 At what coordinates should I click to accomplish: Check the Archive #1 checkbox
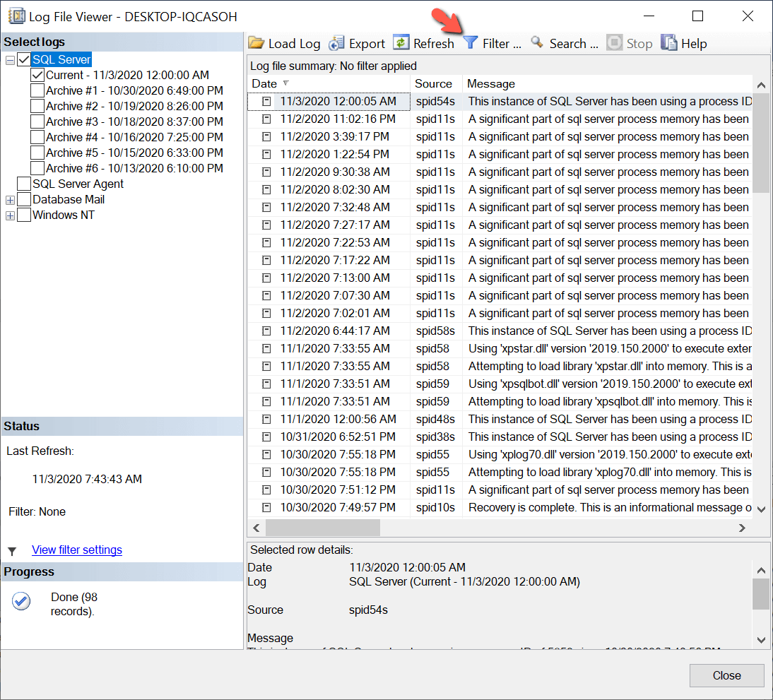coord(37,90)
